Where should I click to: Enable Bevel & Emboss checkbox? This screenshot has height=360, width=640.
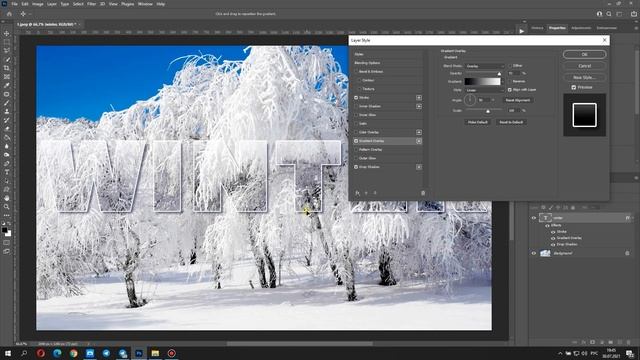pos(356,71)
